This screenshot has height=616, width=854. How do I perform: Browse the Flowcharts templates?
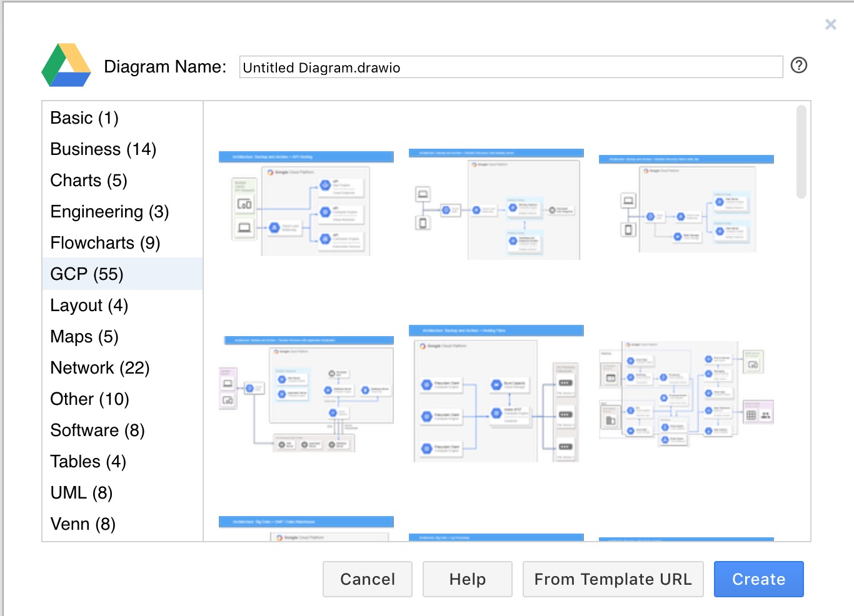(x=104, y=242)
